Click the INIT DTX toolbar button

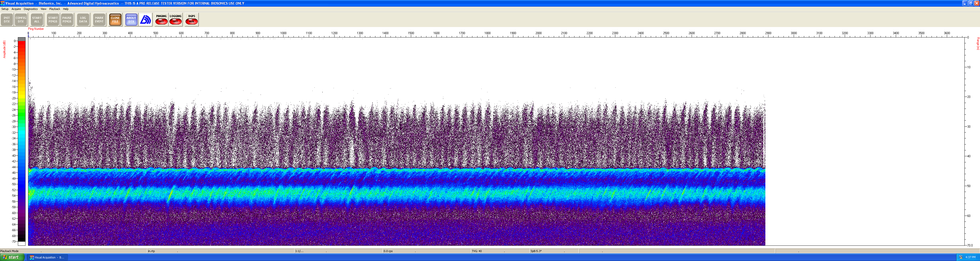pyautogui.click(x=7, y=20)
